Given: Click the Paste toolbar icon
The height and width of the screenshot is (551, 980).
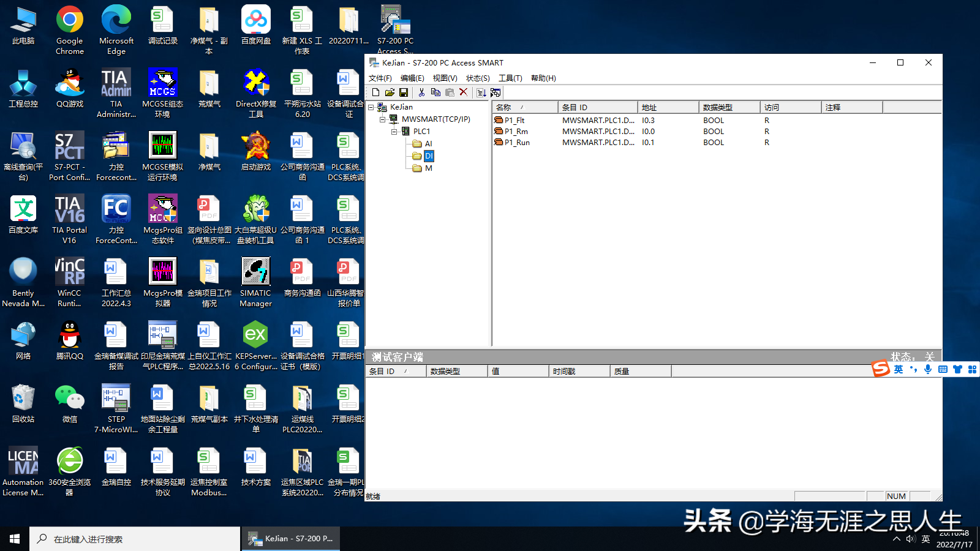Looking at the screenshot, I should [x=450, y=92].
